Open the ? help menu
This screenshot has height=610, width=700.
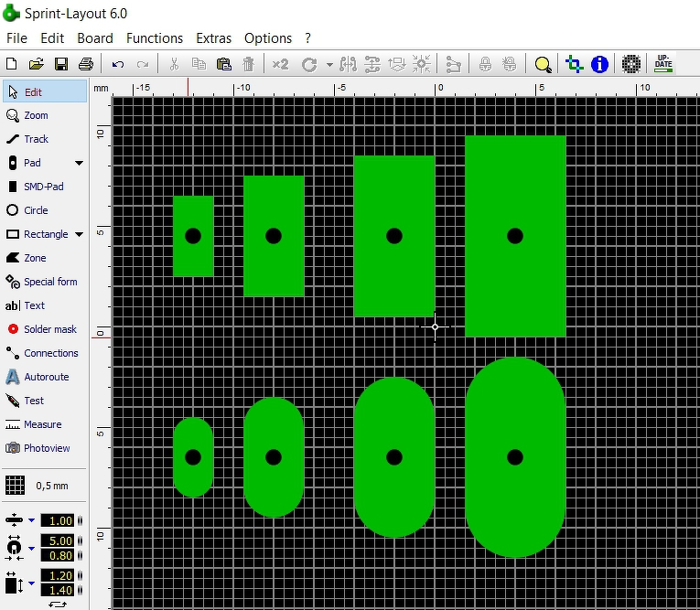click(308, 38)
